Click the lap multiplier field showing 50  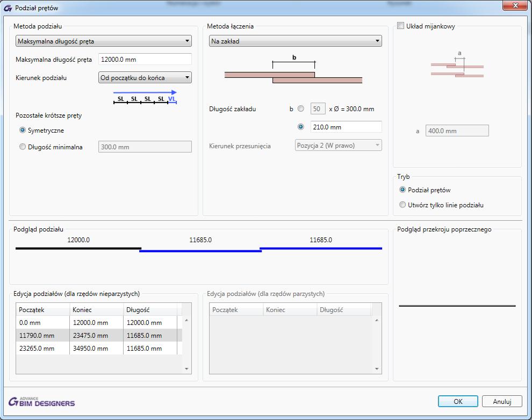point(318,109)
